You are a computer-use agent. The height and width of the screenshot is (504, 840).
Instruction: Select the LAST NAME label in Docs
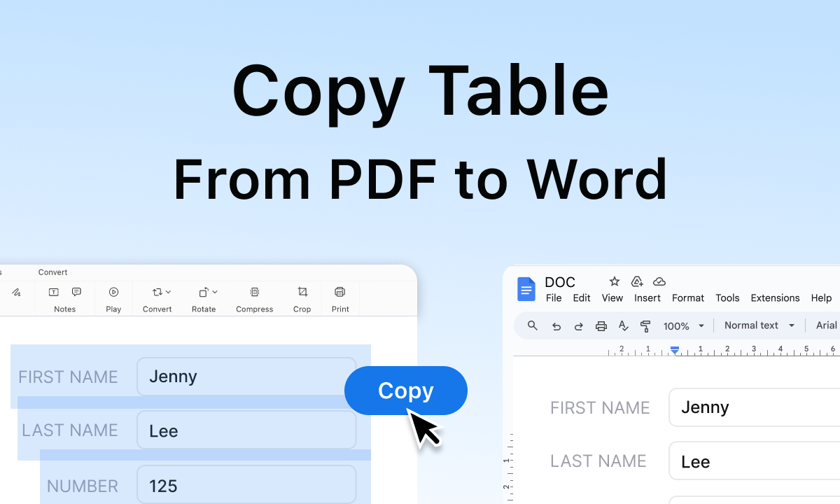(x=598, y=461)
